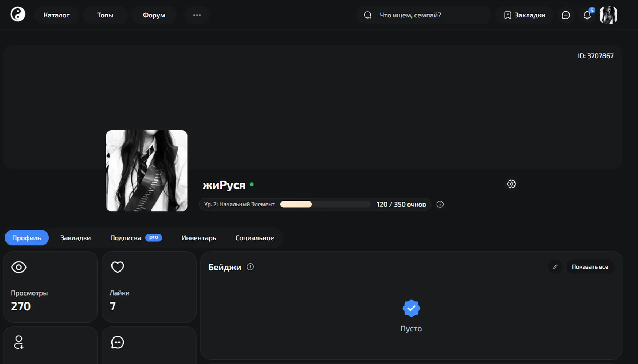Open the messages chat bubble icon
Viewport: 638px width, 364px height.
(566, 15)
